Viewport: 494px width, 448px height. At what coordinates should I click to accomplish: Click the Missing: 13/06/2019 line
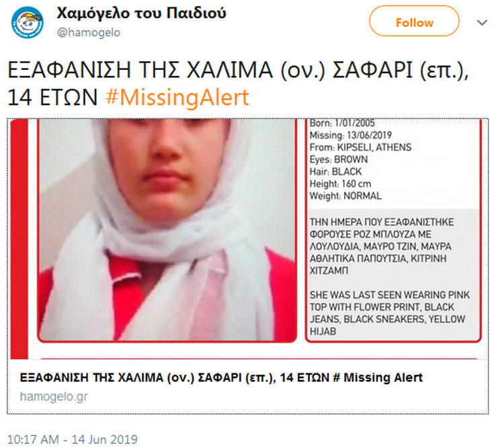point(350,135)
